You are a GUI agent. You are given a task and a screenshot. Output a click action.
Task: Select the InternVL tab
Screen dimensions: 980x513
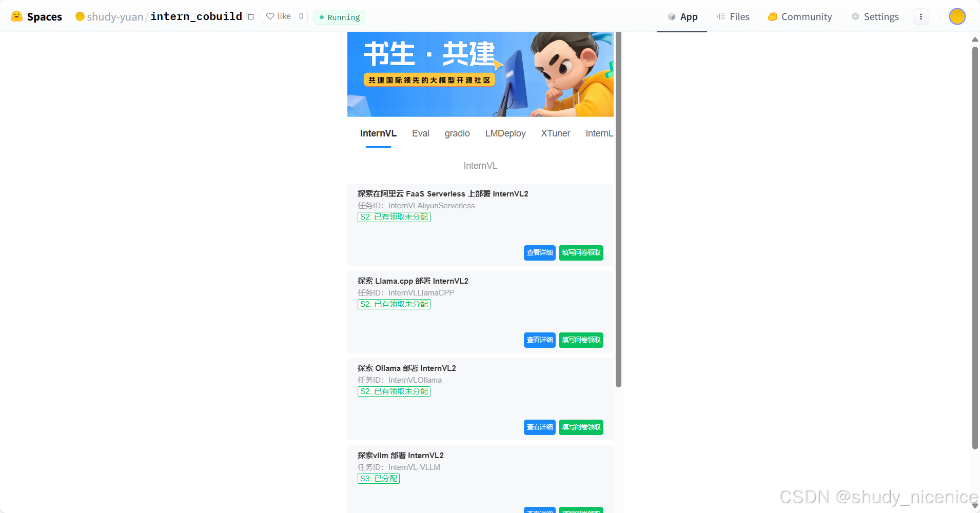378,133
